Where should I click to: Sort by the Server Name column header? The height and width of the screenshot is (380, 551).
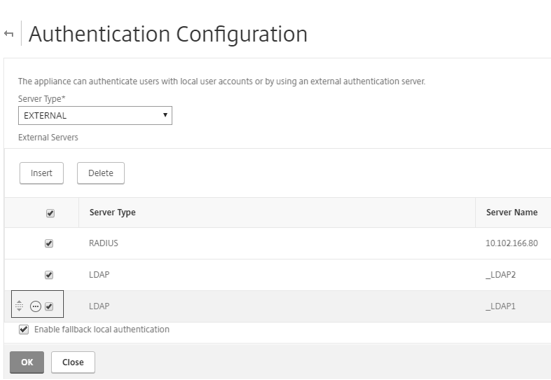click(x=512, y=212)
